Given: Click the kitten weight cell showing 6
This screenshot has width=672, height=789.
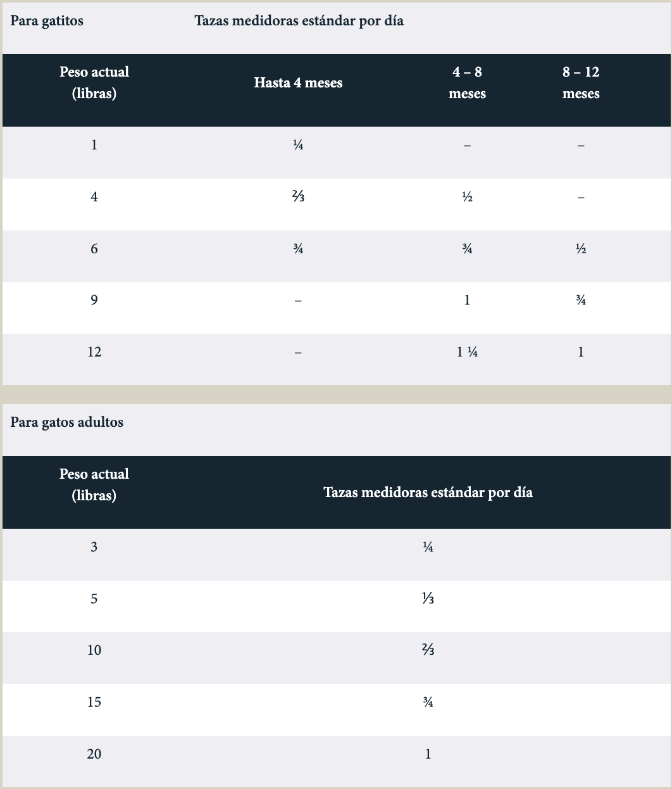Looking at the screenshot, I should [x=94, y=249].
